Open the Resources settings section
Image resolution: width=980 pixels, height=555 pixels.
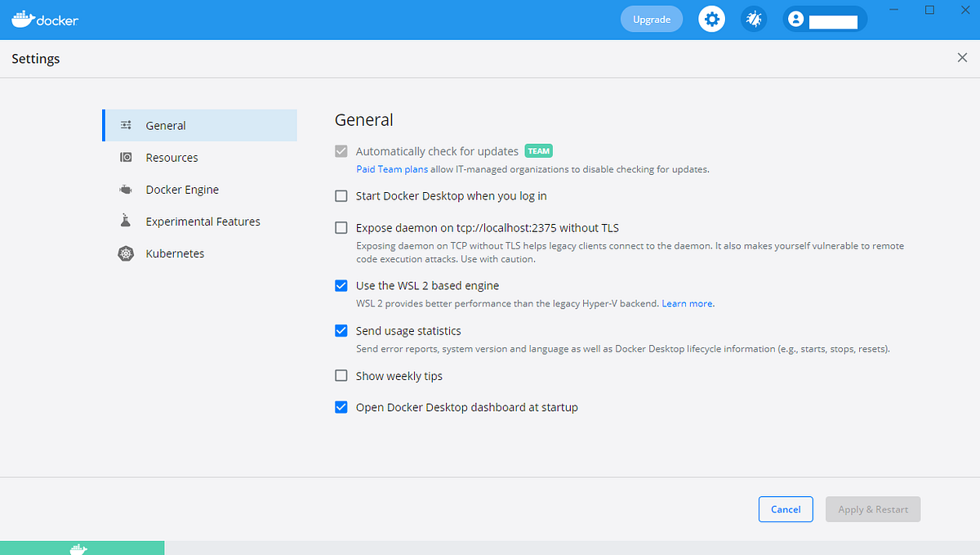(x=172, y=157)
